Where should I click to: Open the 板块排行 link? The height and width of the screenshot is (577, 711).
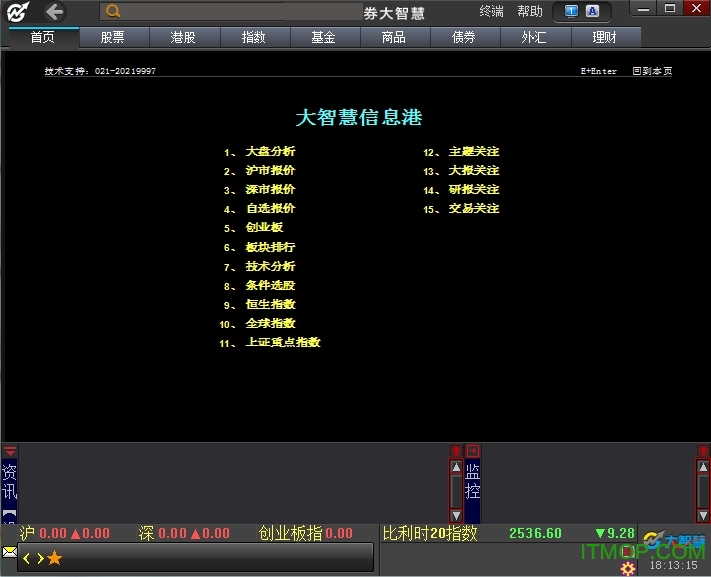click(x=270, y=247)
